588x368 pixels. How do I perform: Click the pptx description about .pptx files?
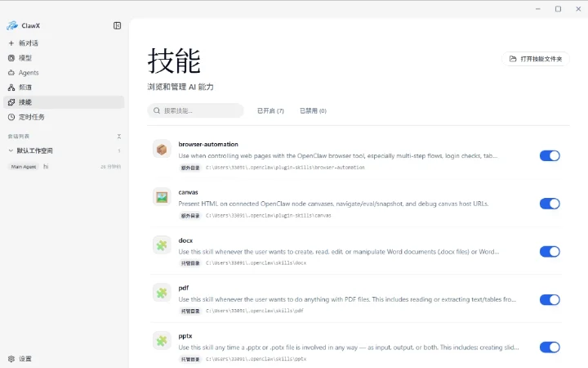[x=349, y=348]
